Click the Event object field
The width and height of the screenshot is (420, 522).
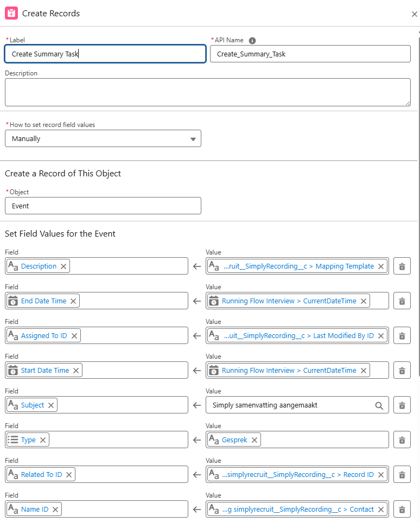click(x=103, y=206)
